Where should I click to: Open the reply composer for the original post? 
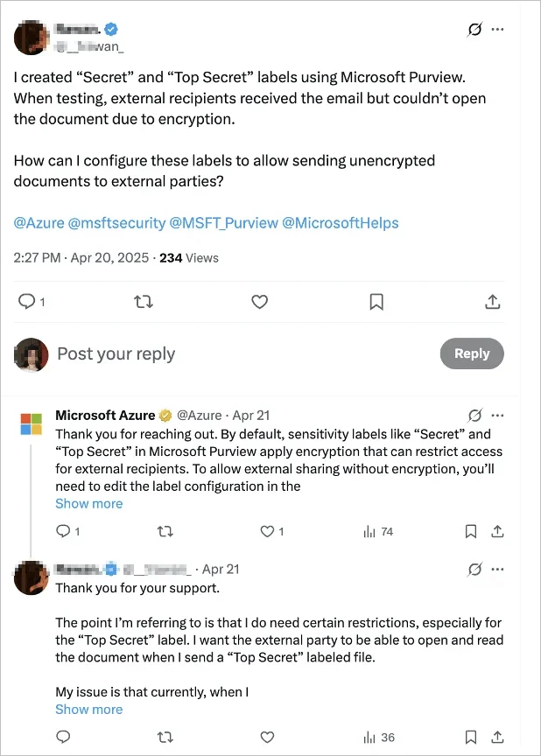[26, 301]
